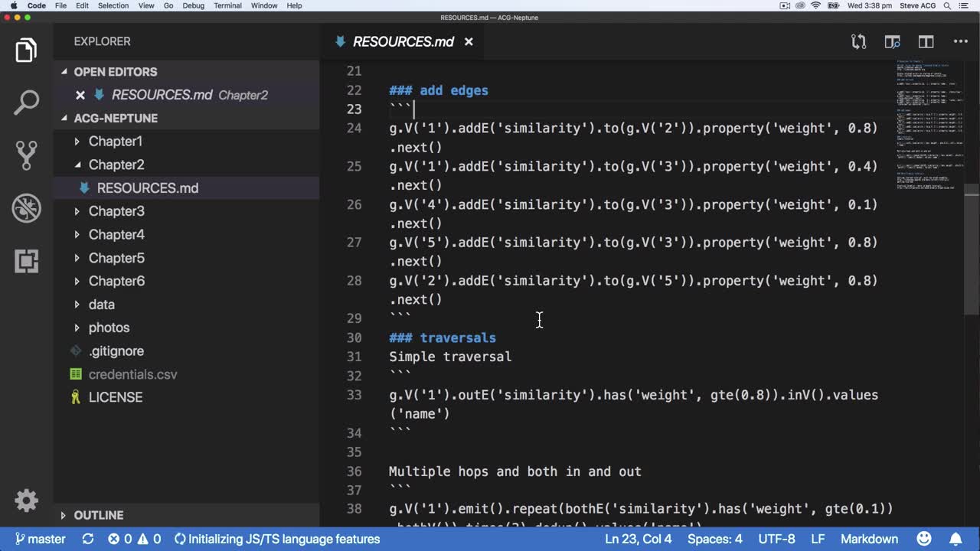Open the Terminal menu
980x551 pixels.
(x=227, y=5)
